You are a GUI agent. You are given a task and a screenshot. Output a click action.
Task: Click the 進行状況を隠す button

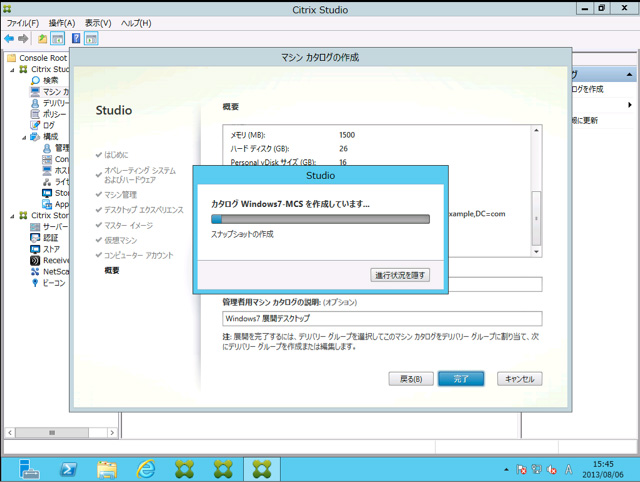tap(400, 275)
